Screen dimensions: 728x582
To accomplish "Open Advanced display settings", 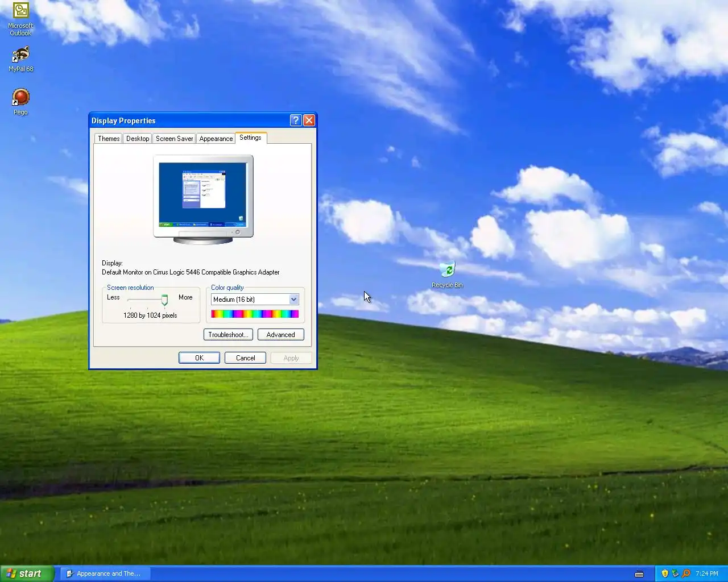I will (x=281, y=335).
